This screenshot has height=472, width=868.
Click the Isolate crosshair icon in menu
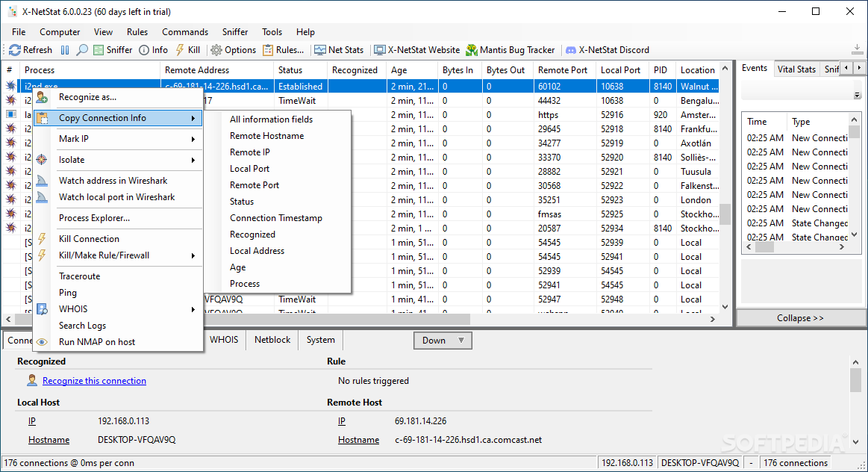point(42,160)
